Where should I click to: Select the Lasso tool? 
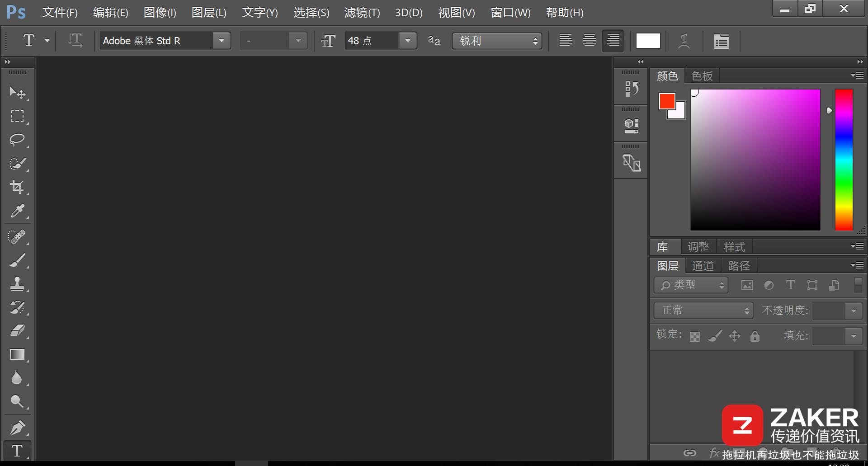pos(18,140)
